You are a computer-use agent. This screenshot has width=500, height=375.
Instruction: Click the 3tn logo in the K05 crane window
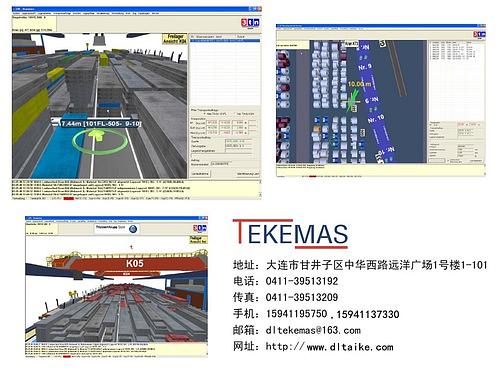click(x=200, y=228)
